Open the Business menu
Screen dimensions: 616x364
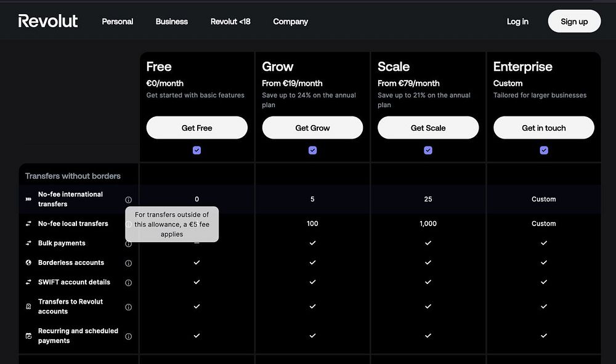(171, 22)
